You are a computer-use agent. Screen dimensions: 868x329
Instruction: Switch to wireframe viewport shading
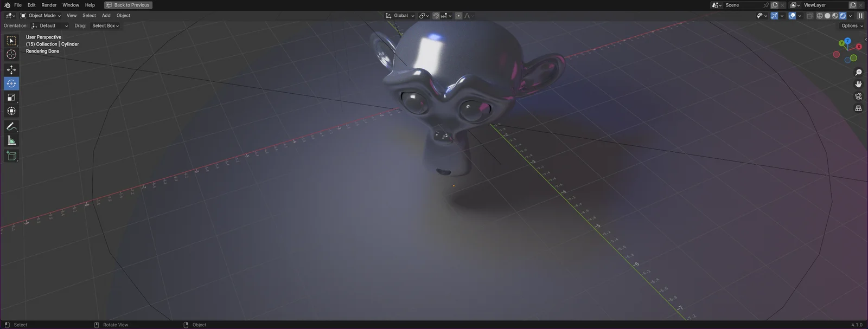click(820, 16)
